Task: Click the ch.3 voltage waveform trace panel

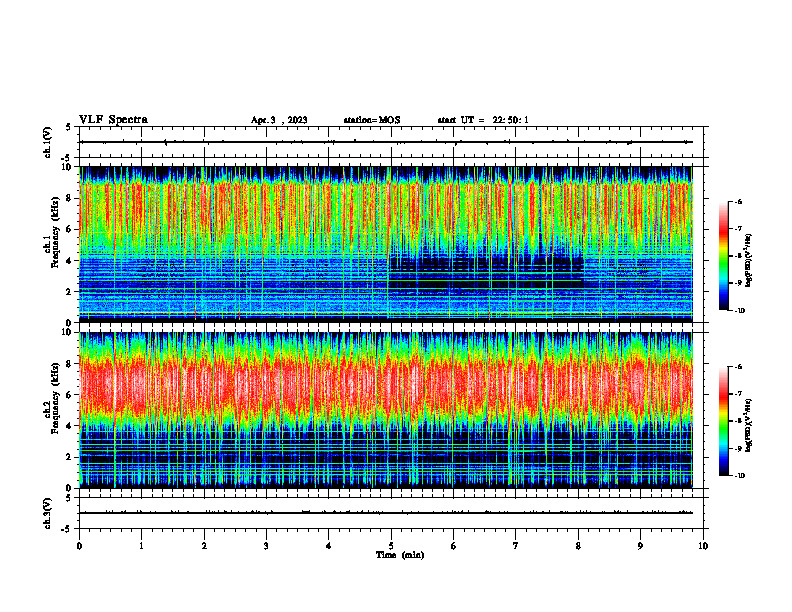Action: pyautogui.click(x=393, y=513)
